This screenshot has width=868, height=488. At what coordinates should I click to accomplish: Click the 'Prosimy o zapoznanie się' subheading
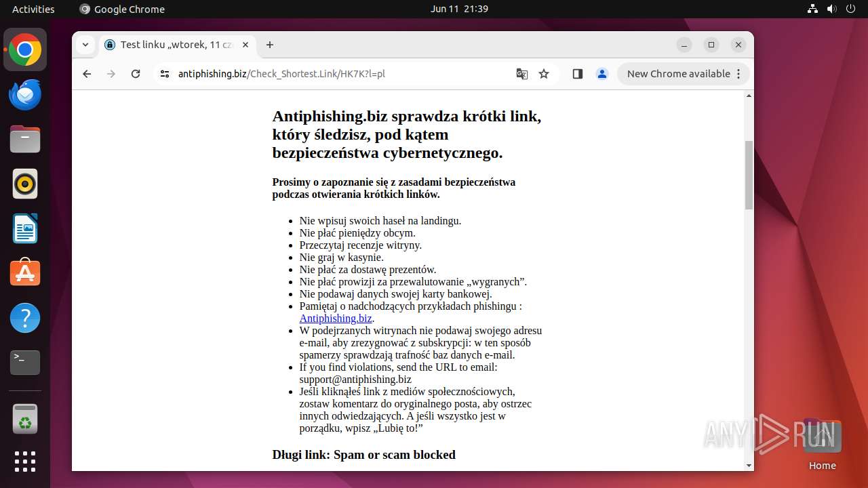[x=394, y=188]
